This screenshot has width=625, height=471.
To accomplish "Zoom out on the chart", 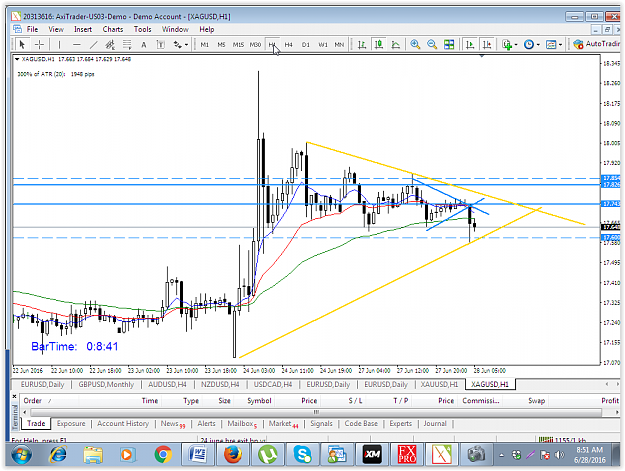I will pyautogui.click(x=432, y=44).
